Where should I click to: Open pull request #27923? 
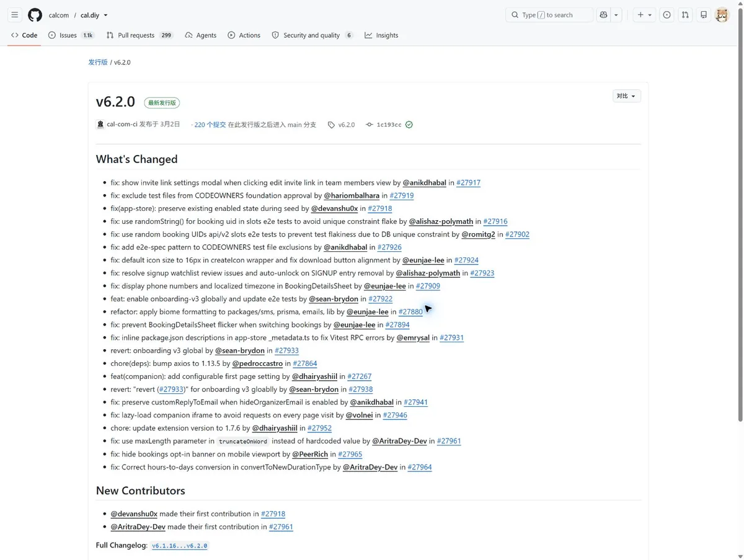coord(482,273)
